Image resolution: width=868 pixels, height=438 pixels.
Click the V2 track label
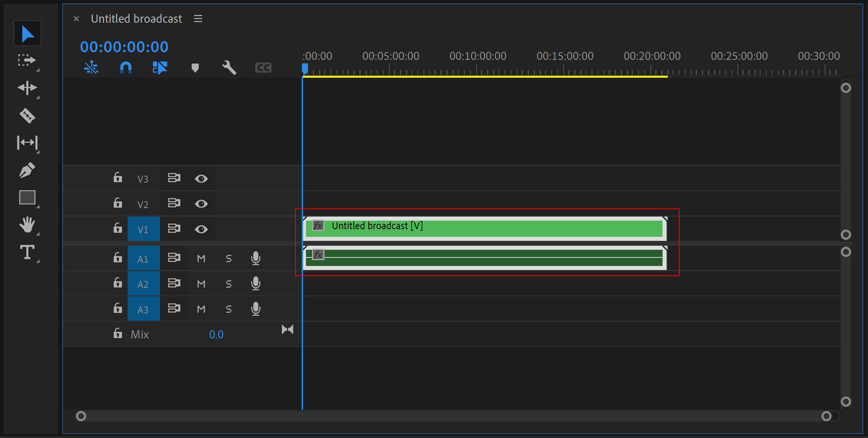[x=143, y=204]
